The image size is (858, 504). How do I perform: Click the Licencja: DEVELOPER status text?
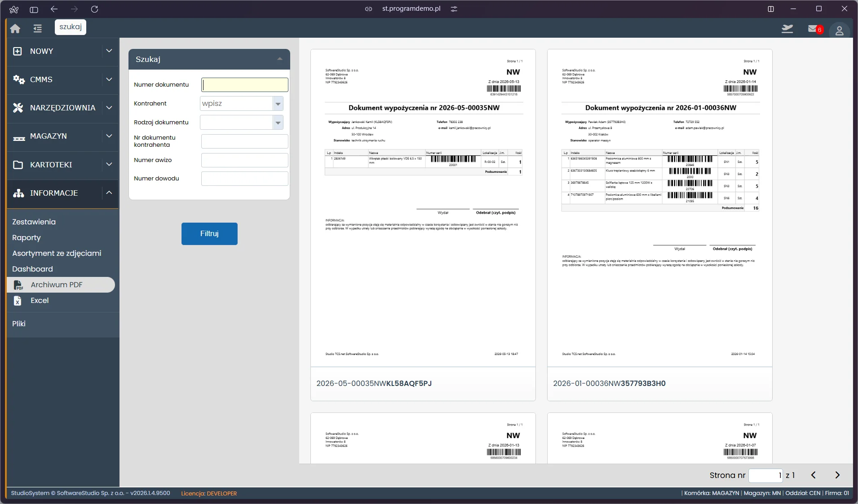[209, 493]
